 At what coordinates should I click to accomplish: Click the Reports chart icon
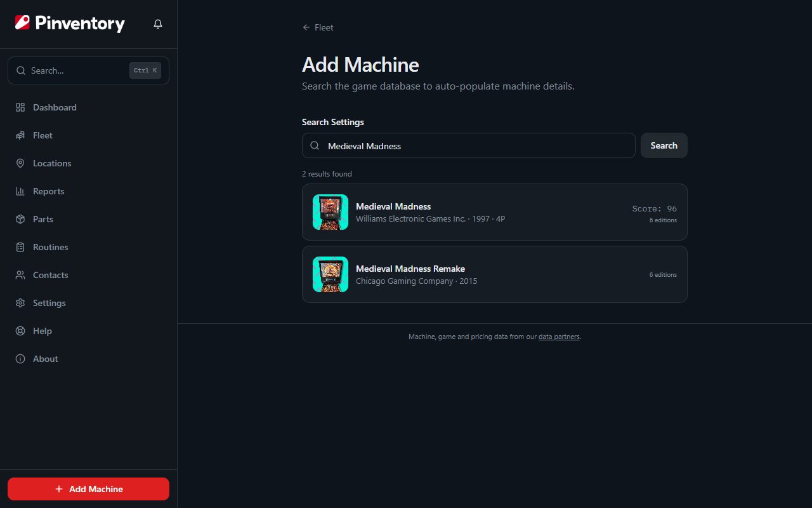(20, 191)
